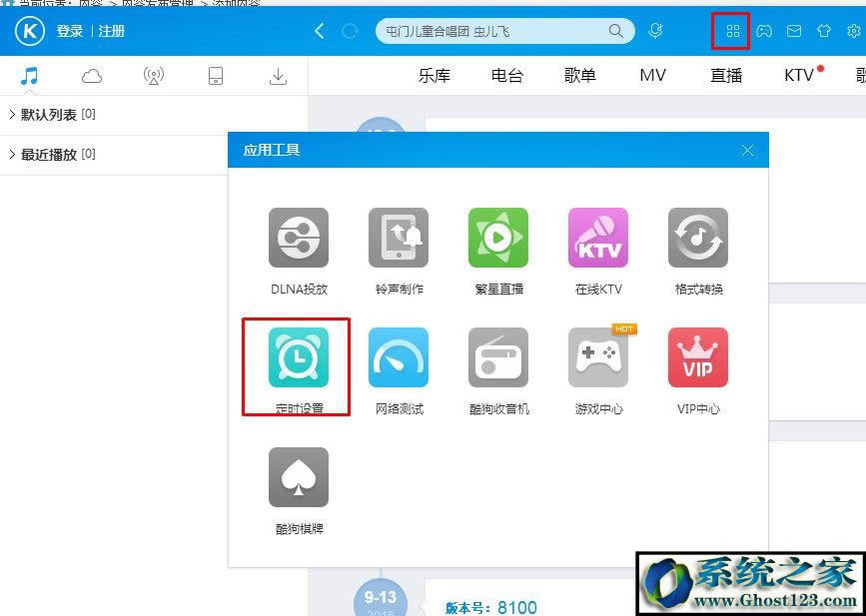Select the 直播 tab
The image size is (866, 616).
click(x=726, y=75)
